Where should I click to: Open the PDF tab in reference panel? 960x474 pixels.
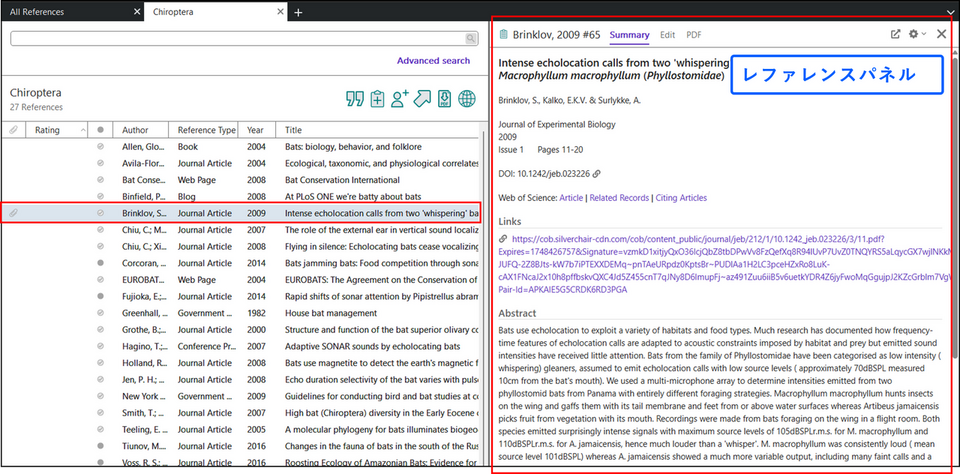pos(694,35)
